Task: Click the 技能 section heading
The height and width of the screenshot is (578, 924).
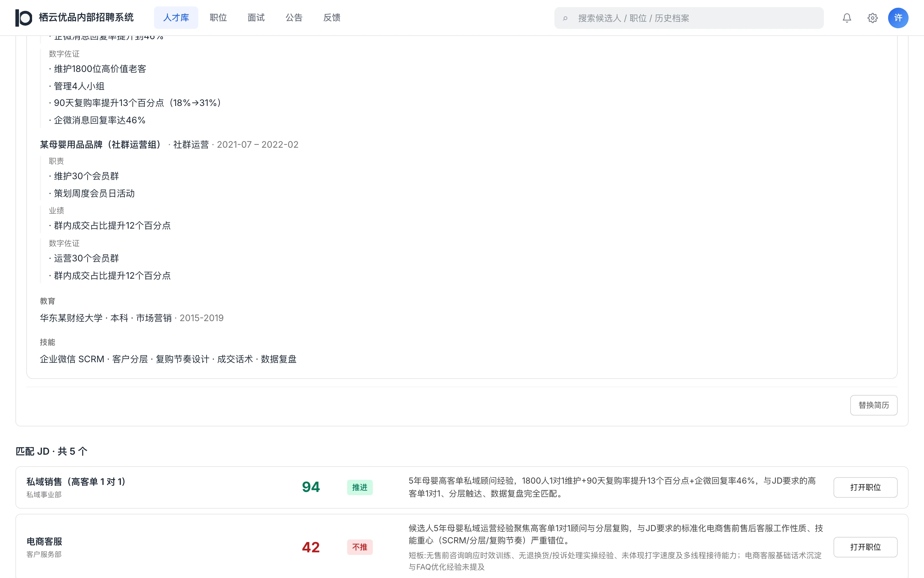Action: coord(47,342)
